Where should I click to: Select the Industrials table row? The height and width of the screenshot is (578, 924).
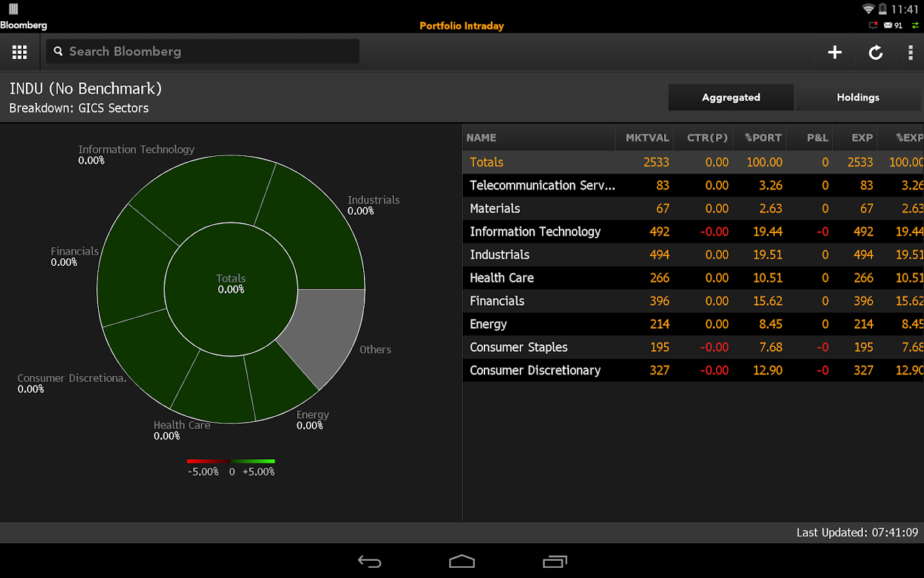693,255
